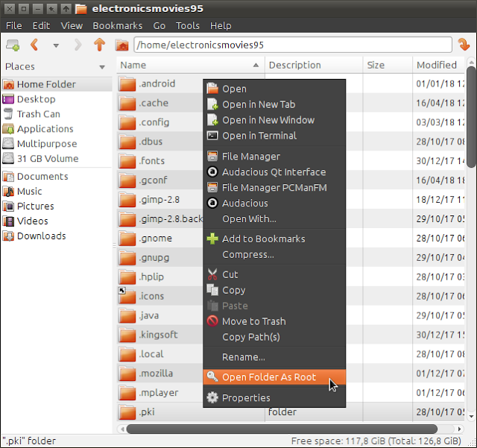Click Add to Bookmarks
Image resolution: width=477 pixels, height=448 pixels.
coord(274,239)
